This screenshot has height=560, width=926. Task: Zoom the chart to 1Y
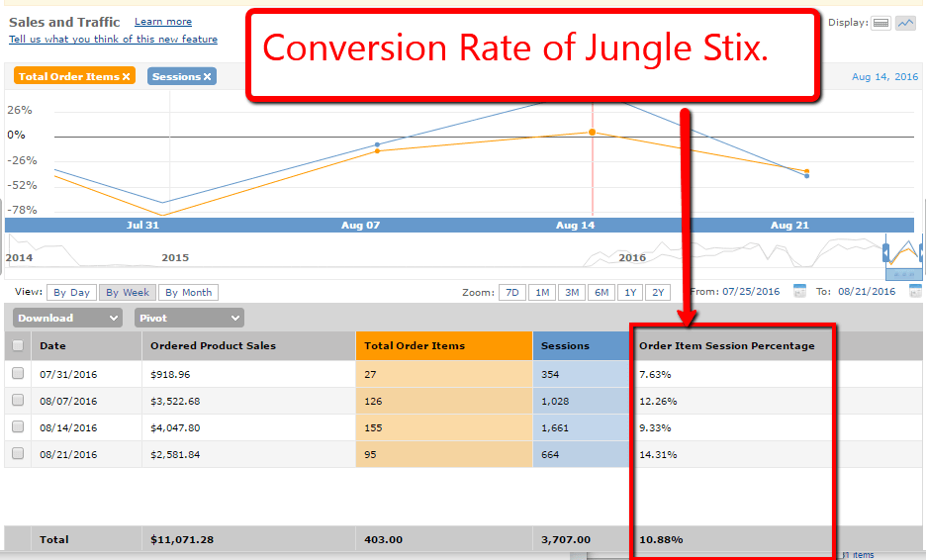pos(630,293)
